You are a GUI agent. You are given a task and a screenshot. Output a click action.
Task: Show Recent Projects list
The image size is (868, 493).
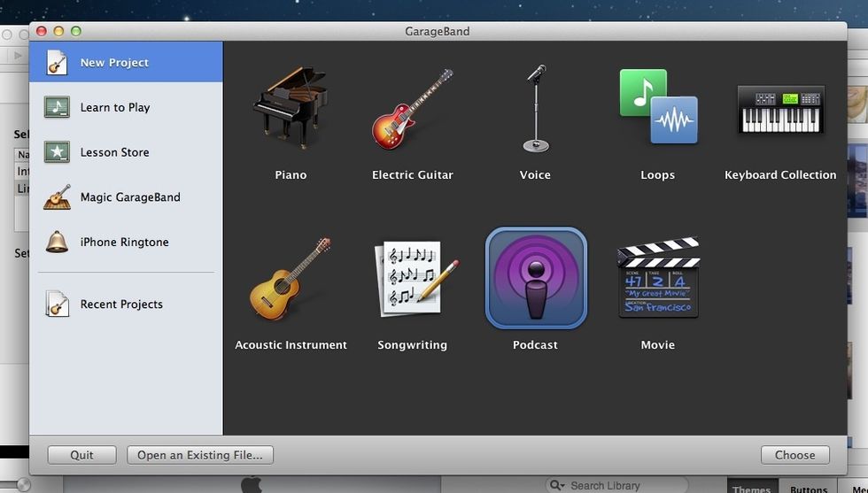121,304
